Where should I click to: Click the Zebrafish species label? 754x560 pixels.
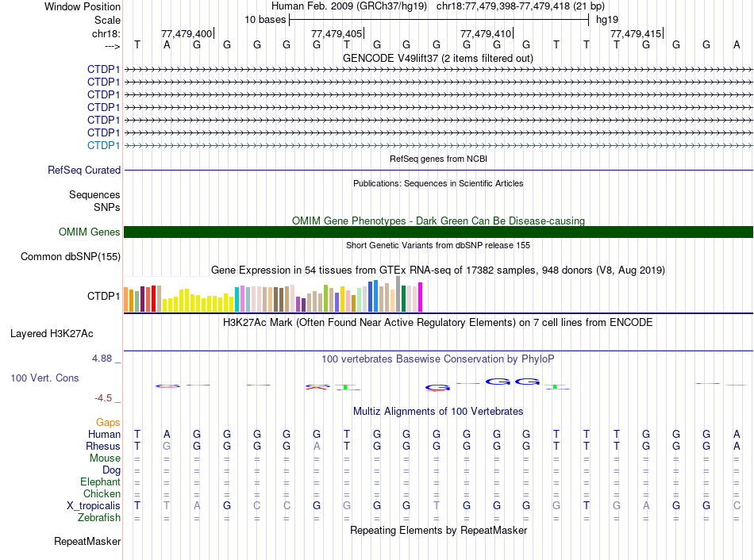click(99, 518)
